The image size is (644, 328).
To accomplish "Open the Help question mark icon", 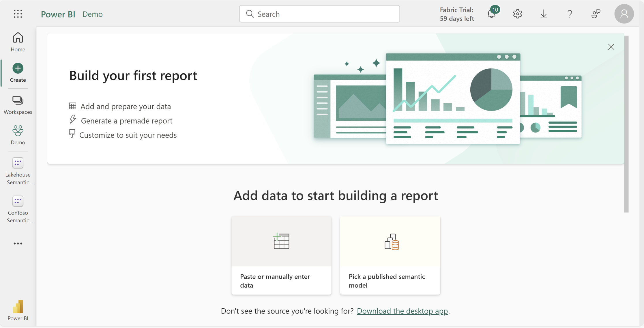I will (x=570, y=14).
